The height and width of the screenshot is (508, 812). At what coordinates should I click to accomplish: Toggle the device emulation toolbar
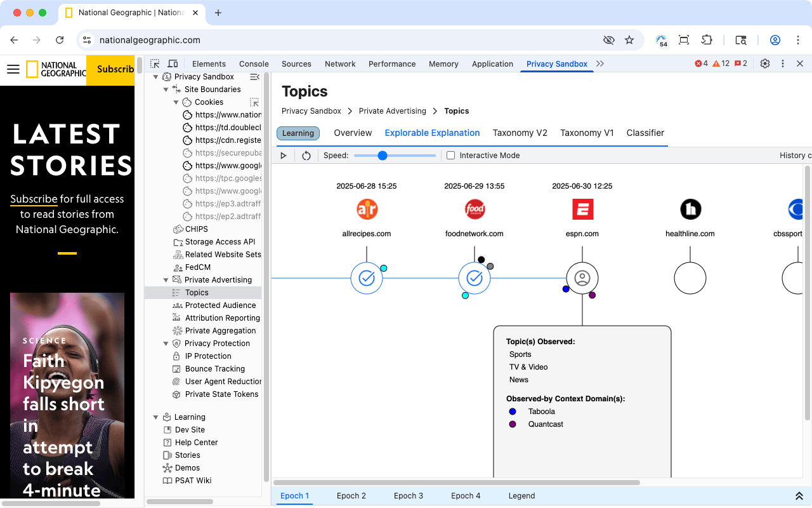click(173, 63)
